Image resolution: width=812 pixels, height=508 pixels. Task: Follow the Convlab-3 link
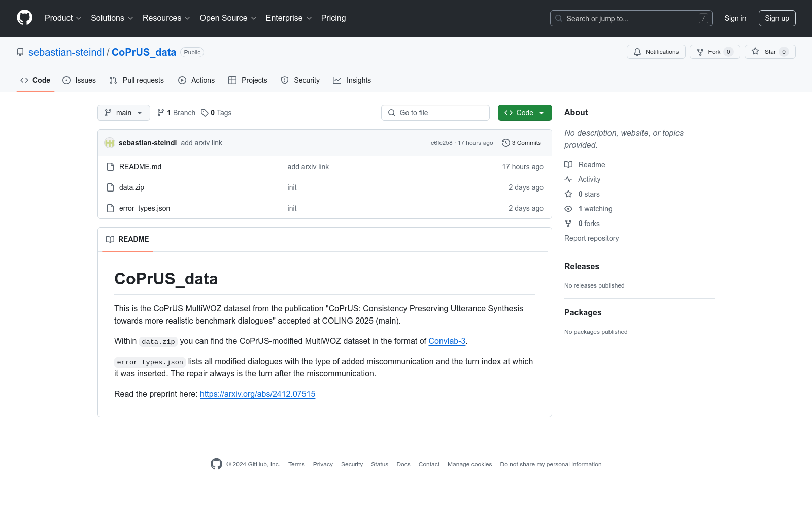click(x=447, y=341)
